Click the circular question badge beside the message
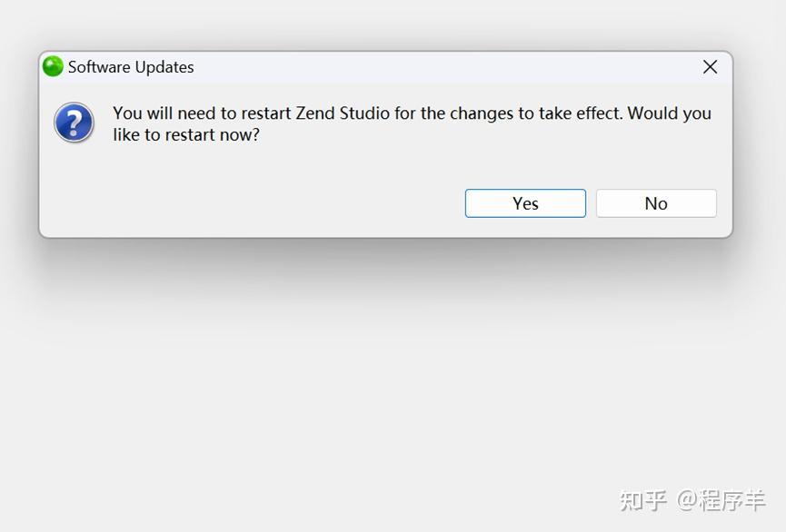The image size is (786, 532). click(73, 123)
